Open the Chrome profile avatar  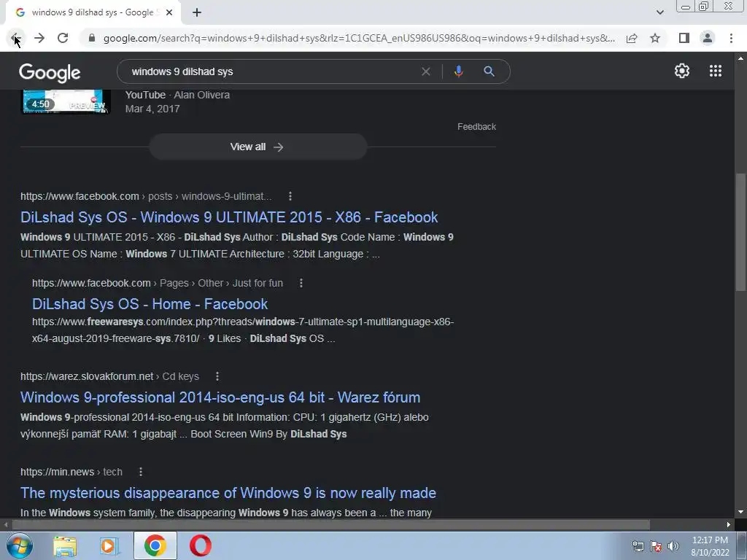[x=708, y=38]
